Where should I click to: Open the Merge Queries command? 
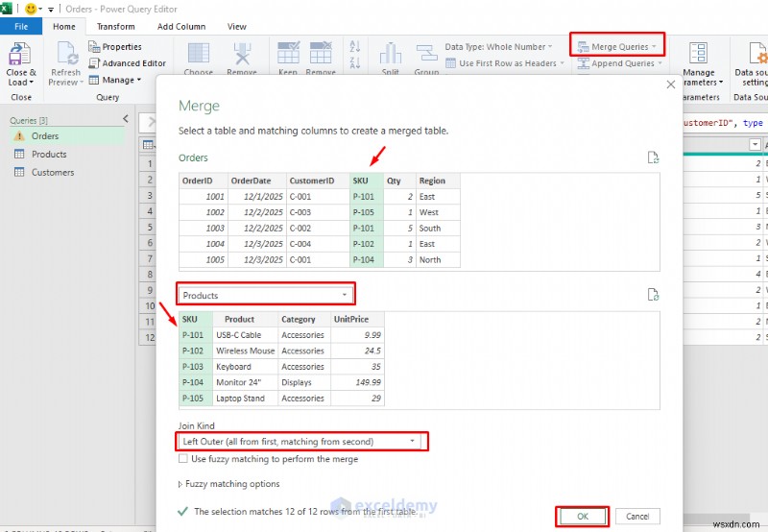[x=616, y=46]
